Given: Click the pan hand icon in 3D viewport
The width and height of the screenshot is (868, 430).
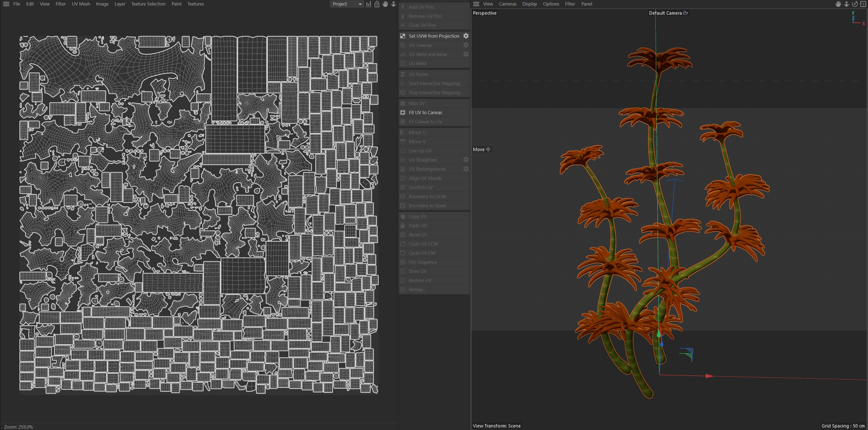Looking at the screenshot, I should click(838, 4).
